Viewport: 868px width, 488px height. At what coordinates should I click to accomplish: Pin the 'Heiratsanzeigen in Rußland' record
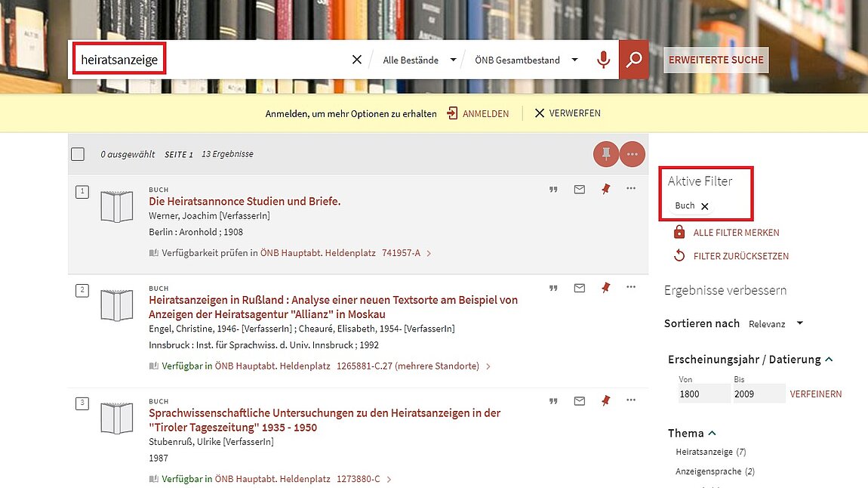pos(605,288)
